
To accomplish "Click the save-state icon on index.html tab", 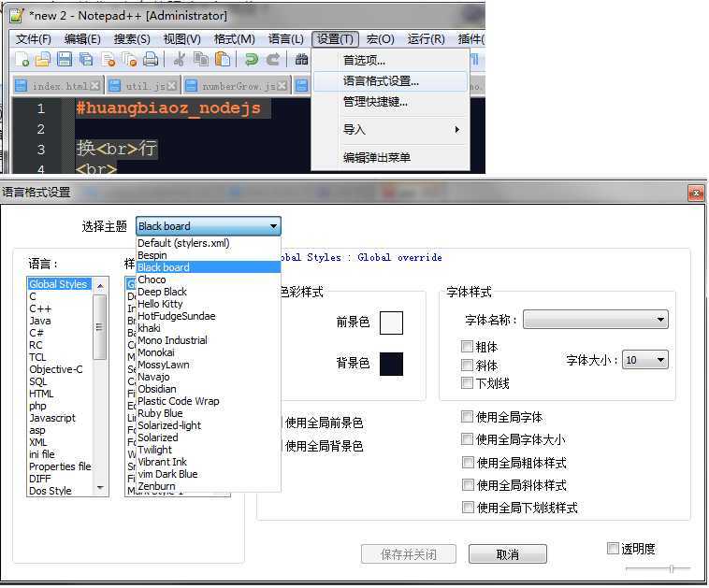I will coord(21,86).
